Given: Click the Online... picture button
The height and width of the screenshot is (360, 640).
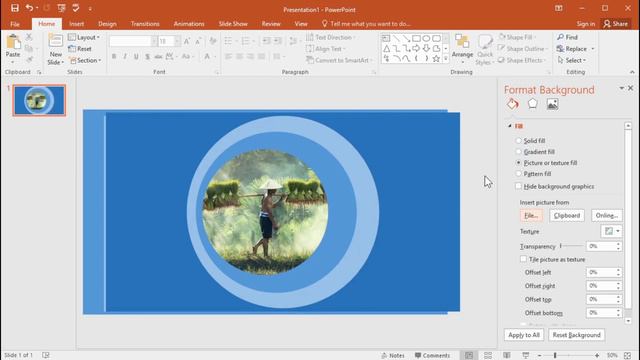Looking at the screenshot, I should (x=607, y=216).
